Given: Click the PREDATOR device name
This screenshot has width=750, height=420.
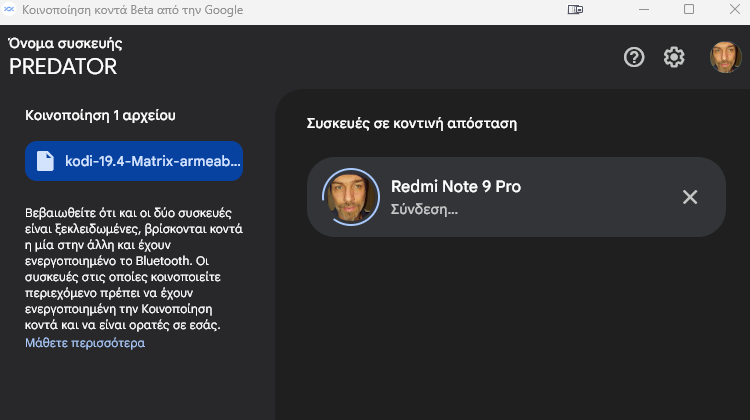Looking at the screenshot, I should tap(63, 66).
